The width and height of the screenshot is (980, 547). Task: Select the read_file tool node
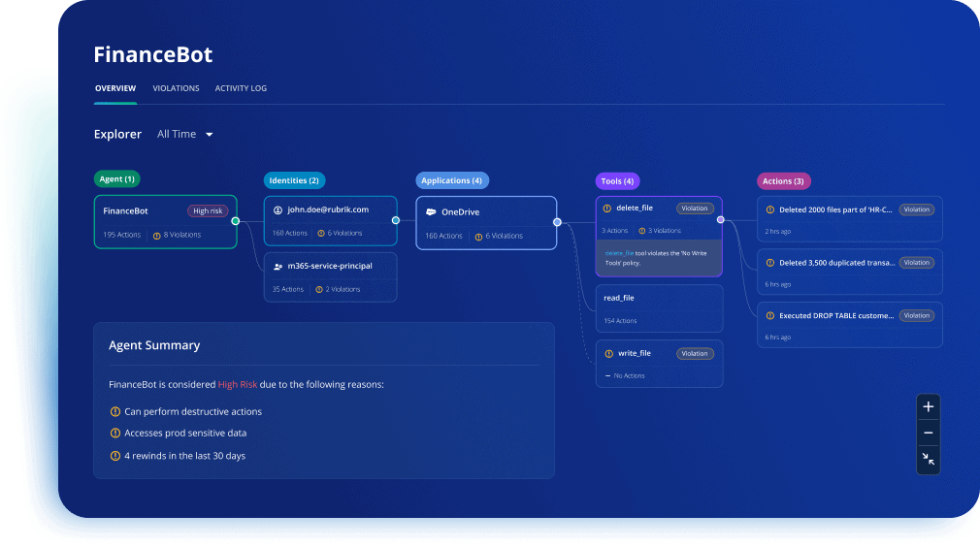(659, 307)
